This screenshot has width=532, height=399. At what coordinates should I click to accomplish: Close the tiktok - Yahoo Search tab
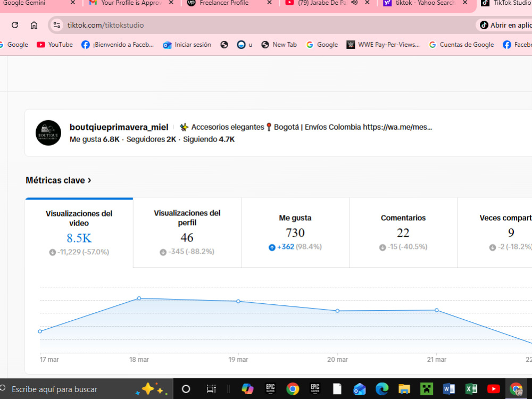[x=465, y=3]
